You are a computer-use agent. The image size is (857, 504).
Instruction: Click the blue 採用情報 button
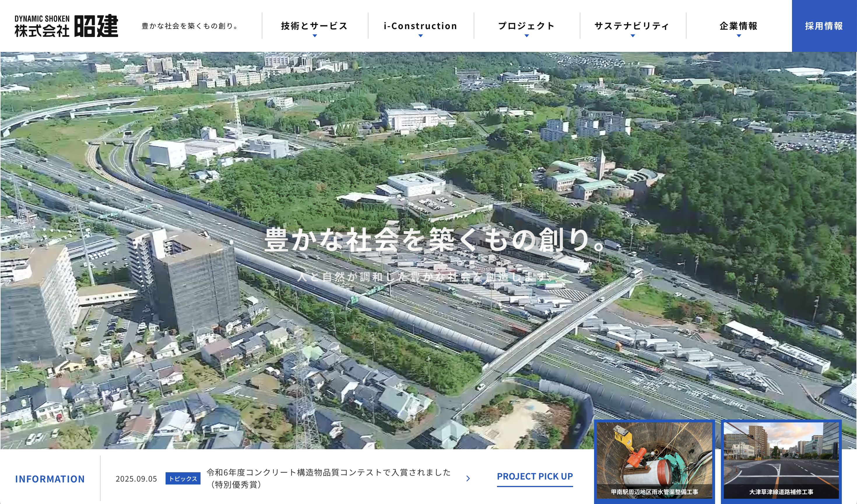824,26
